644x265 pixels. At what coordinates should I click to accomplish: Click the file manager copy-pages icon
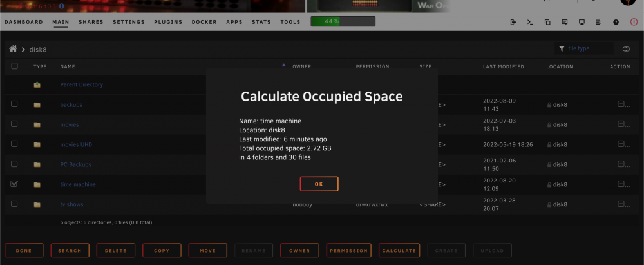(x=547, y=22)
